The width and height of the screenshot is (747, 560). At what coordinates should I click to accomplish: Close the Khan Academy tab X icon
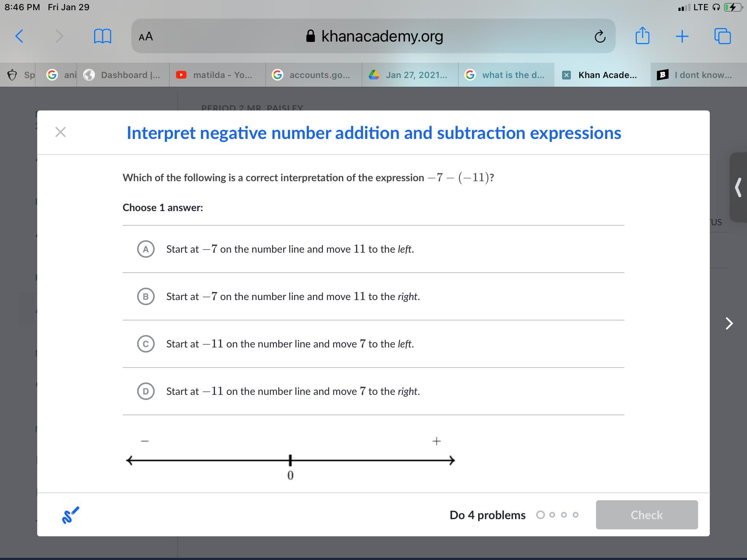(566, 75)
